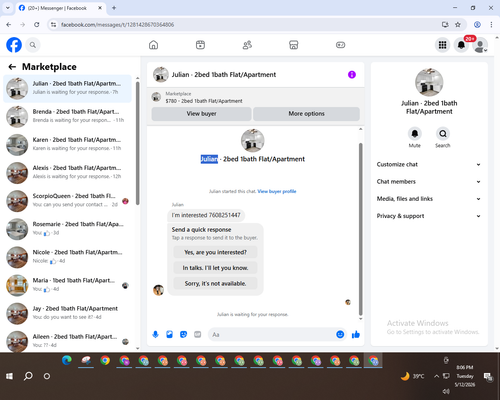The image size is (500, 400).
Task: Click the conversation list scrollbar
Action: pyautogui.click(x=138, y=143)
